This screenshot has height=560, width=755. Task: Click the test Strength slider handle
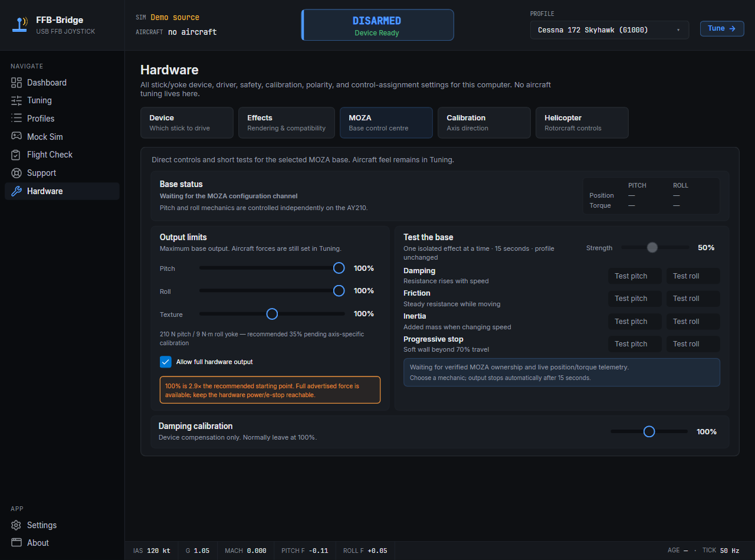652,248
